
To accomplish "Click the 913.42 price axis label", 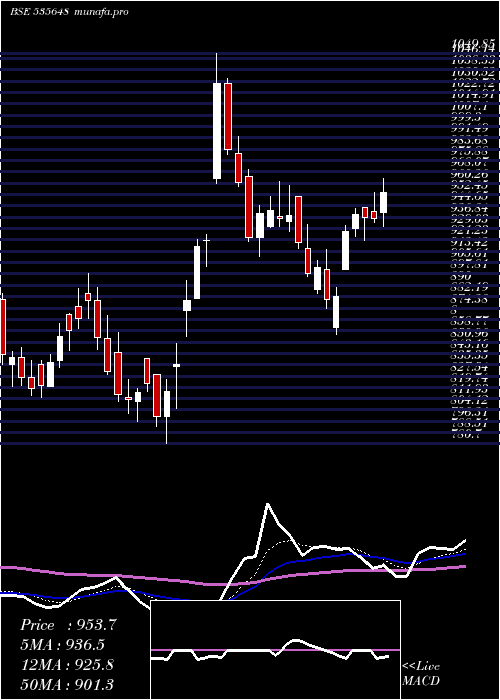I will [469, 242].
